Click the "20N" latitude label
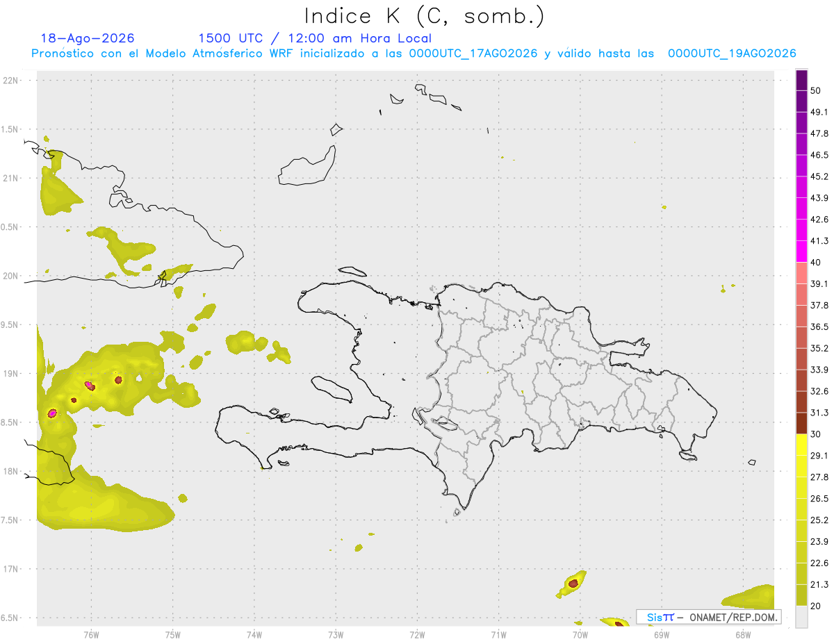Viewport: 834px width, 644px height. coord(10,276)
